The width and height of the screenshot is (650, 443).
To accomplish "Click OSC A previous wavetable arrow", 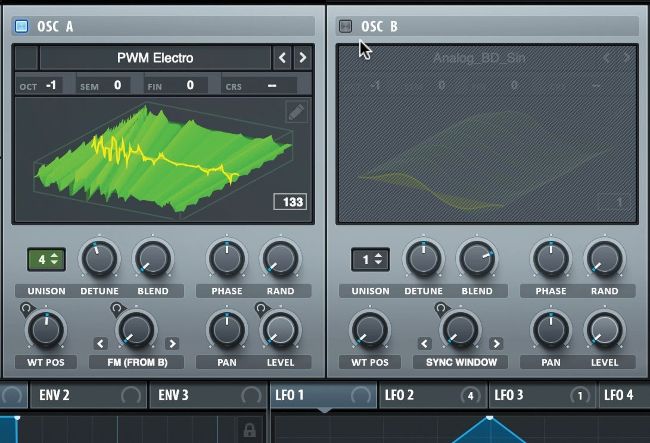I will click(283, 58).
